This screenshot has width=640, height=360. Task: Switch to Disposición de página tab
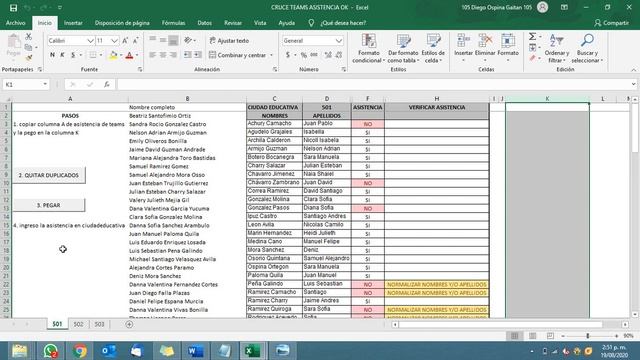coord(122,23)
